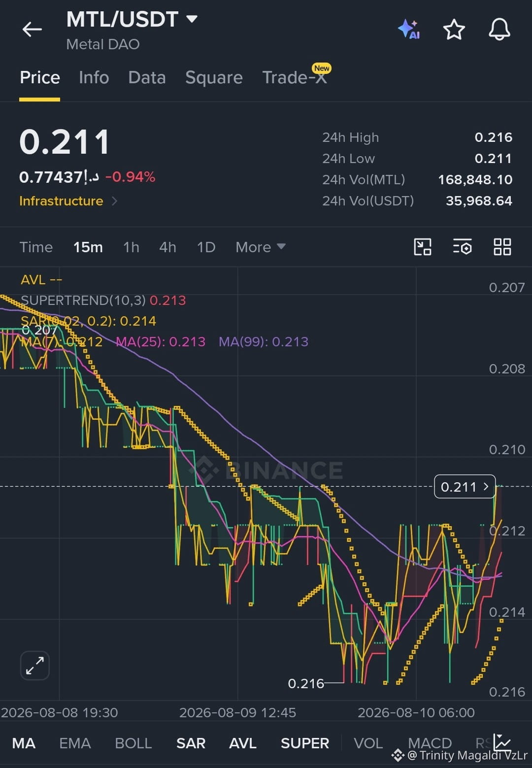The image size is (532, 768).
Task: Tap the MA(99): 0.213 legend
Action: click(x=264, y=341)
